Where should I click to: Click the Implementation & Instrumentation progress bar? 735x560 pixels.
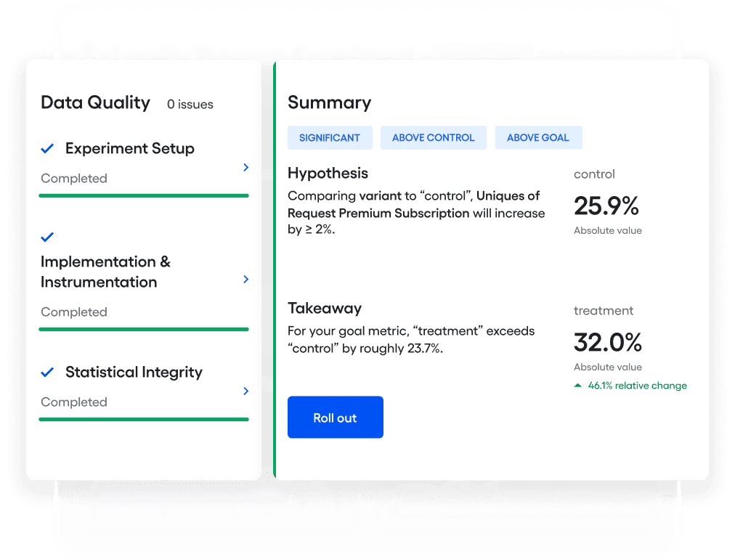pyautogui.click(x=144, y=329)
